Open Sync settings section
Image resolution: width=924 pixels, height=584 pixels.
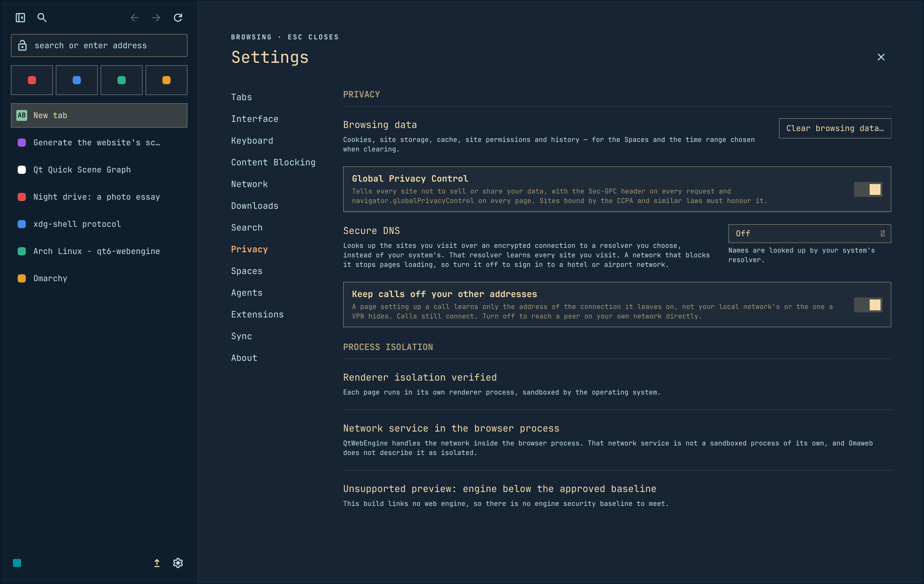tap(241, 336)
